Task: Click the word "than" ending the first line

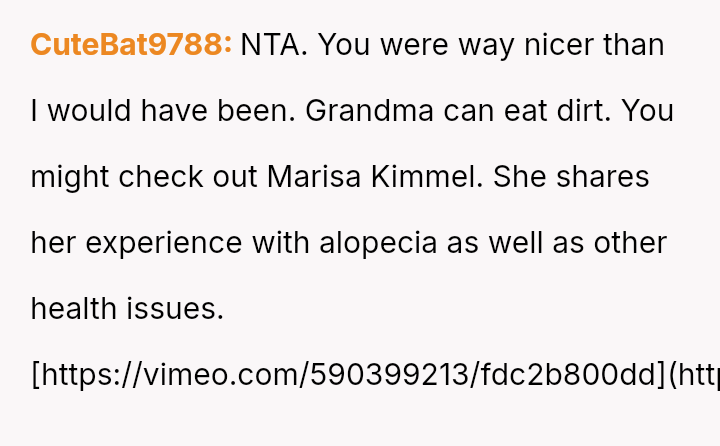Action: pos(634,45)
